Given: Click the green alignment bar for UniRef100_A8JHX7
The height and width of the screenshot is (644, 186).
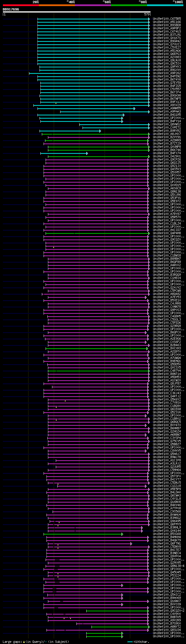Looking at the screenshot, I should [96, 134].
